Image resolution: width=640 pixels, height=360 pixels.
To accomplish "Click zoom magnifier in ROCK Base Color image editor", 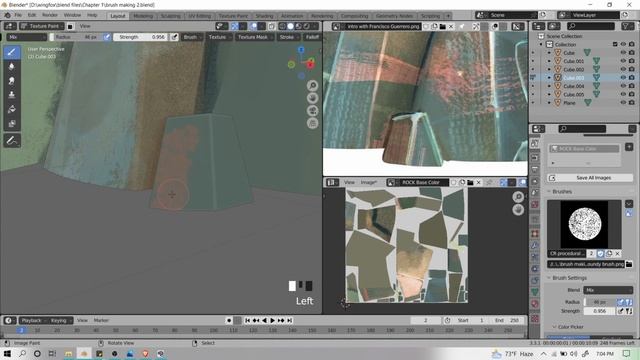I will pyautogui.click(x=518, y=197).
